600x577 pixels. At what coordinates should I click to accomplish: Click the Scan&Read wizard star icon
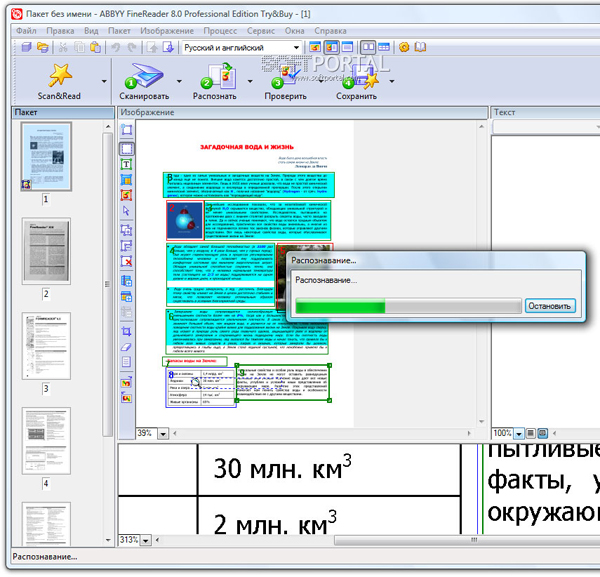tap(60, 75)
